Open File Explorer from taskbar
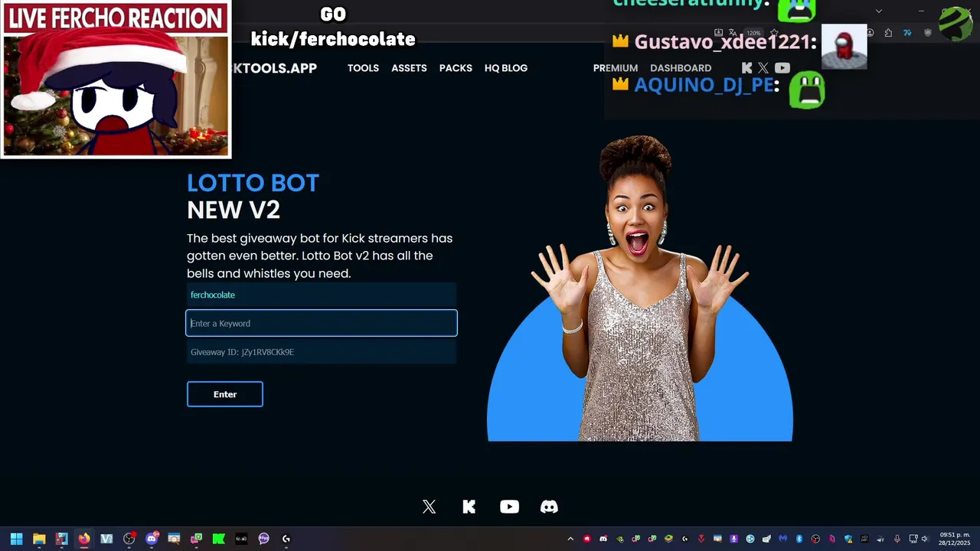 click(39, 539)
